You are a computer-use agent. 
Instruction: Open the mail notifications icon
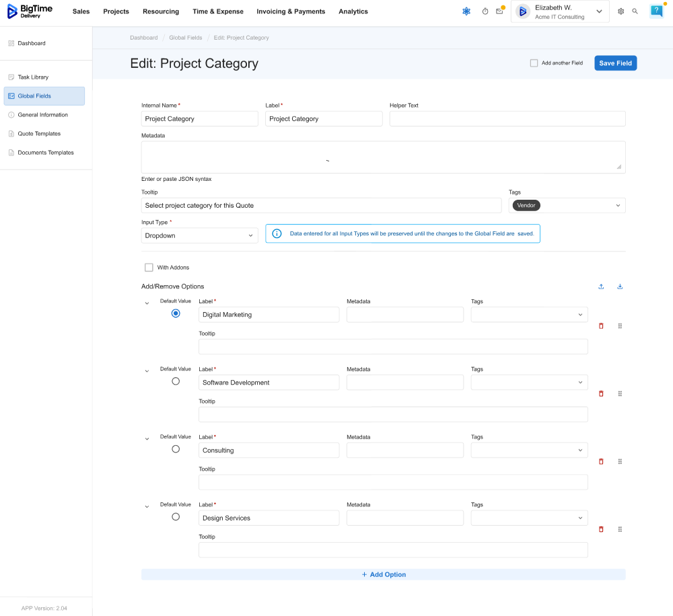tap(499, 11)
